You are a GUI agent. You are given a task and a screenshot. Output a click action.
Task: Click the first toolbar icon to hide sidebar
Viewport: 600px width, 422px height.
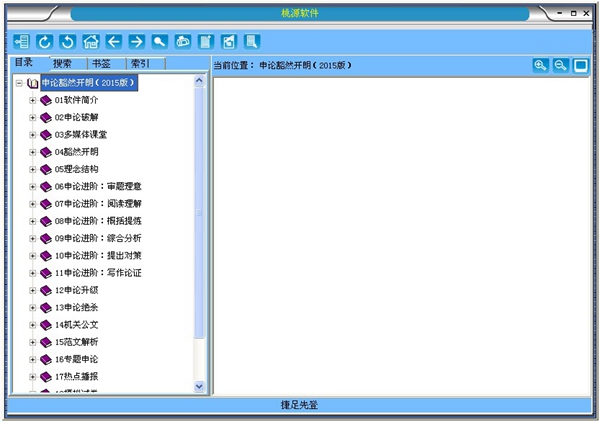(x=22, y=42)
